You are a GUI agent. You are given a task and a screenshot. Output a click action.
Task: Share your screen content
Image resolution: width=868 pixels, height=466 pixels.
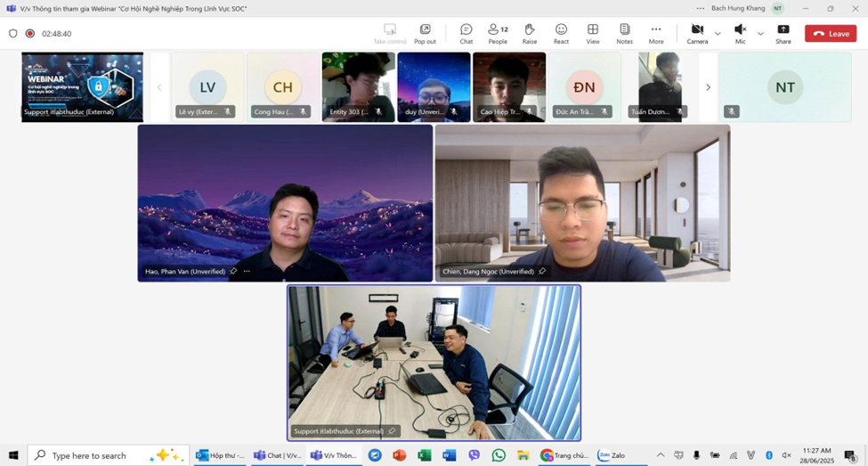point(783,33)
